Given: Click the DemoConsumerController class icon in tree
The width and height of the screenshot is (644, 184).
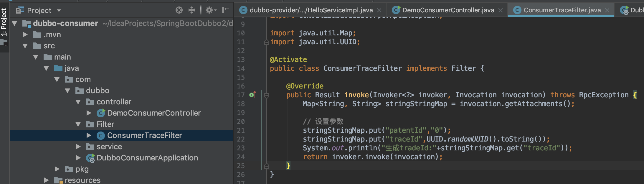Looking at the screenshot, I should pyautogui.click(x=101, y=113).
